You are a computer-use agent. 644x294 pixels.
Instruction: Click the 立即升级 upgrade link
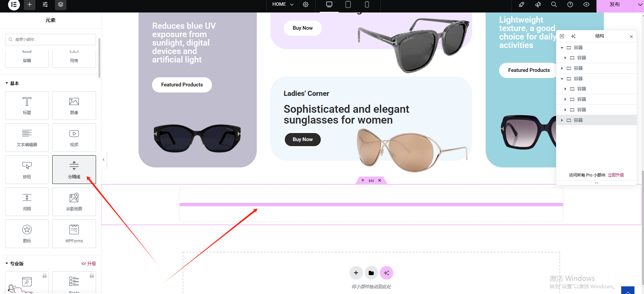[616, 175]
